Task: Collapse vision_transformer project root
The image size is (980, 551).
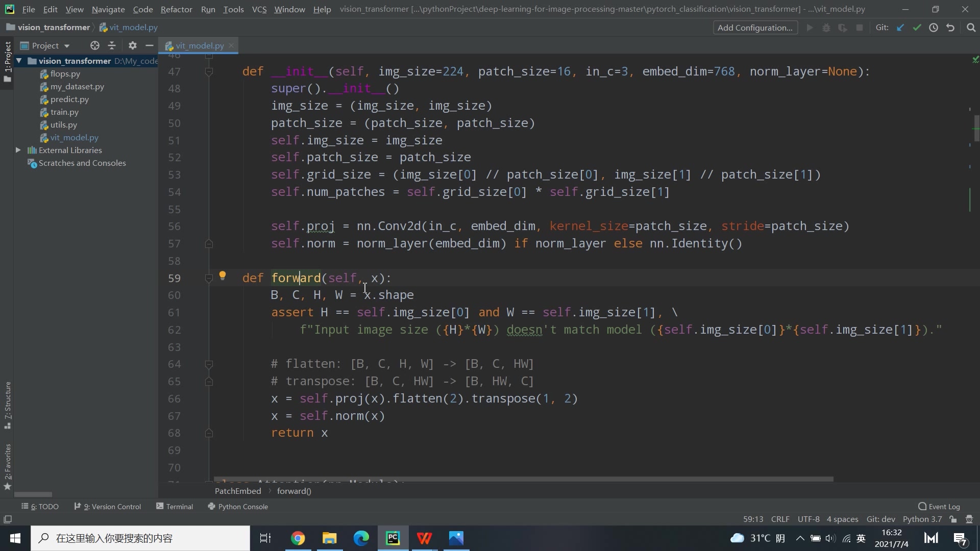Action: click(19, 61)
